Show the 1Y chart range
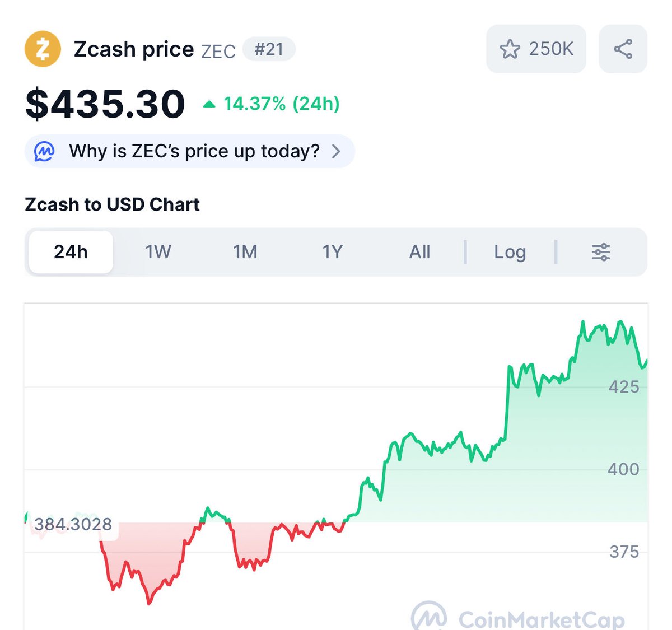The image size is (672, 630). click(332, 252)
